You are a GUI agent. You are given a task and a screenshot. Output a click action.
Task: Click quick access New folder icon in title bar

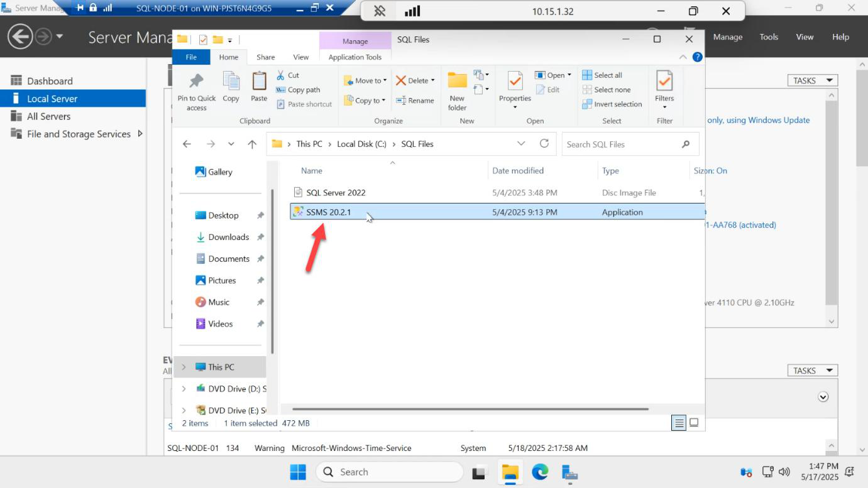pyautogui.click(x=217, y=40)
